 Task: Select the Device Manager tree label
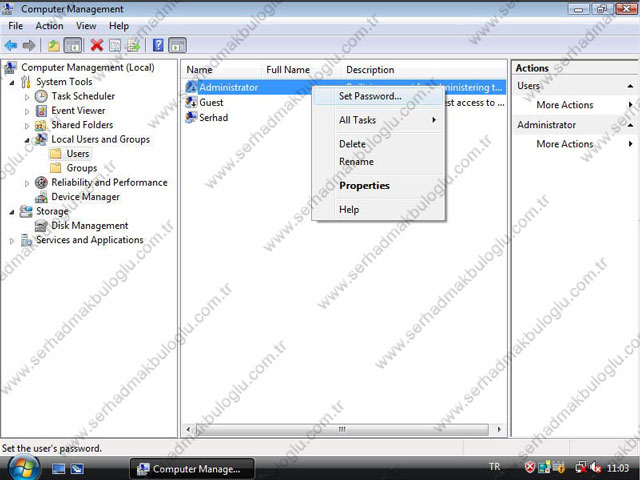(x=85, y=197)
